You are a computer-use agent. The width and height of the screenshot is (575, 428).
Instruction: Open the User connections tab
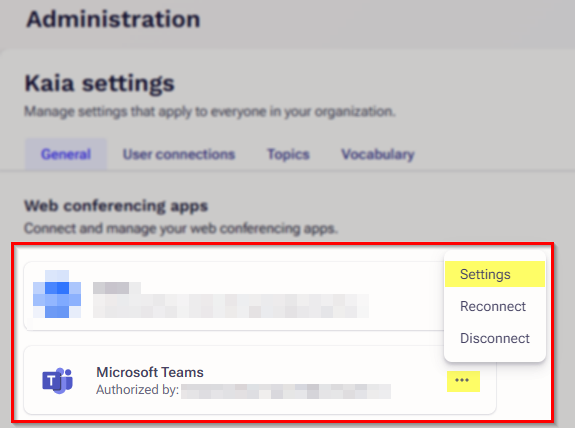[x=179, y=154]
